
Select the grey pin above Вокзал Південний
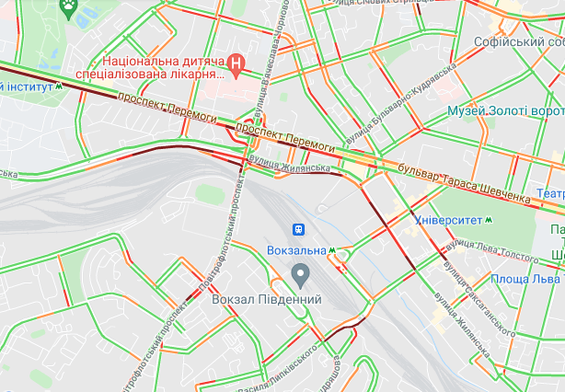click(x=301, y=276)
